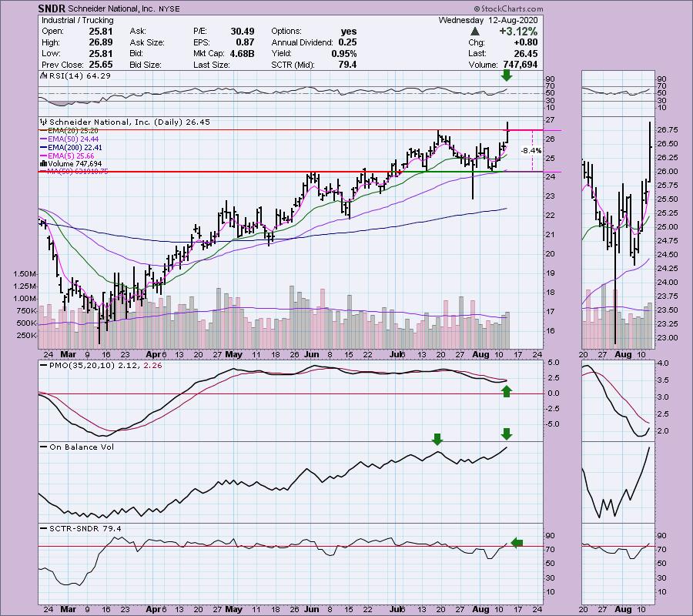
Task: Click the Yield value 0.95%
Action: (x=344, y=53)
